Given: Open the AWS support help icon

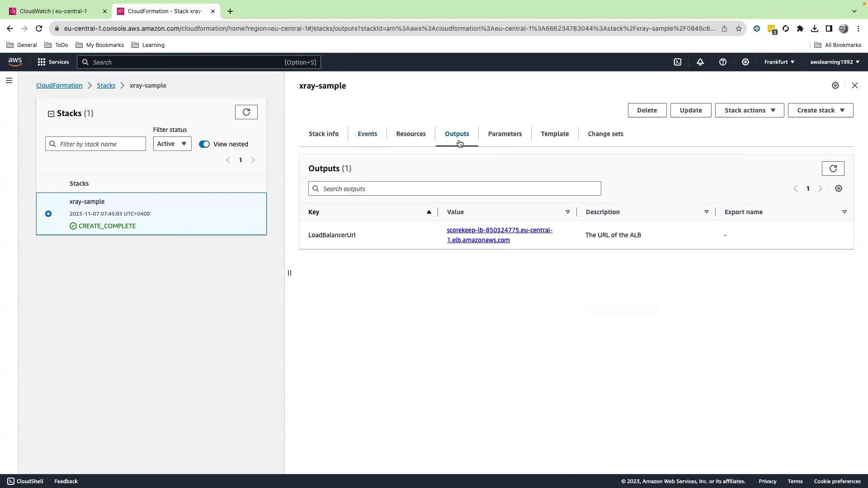Looking at the screenshot, I should pyautogui.click(x=722, y=62).
